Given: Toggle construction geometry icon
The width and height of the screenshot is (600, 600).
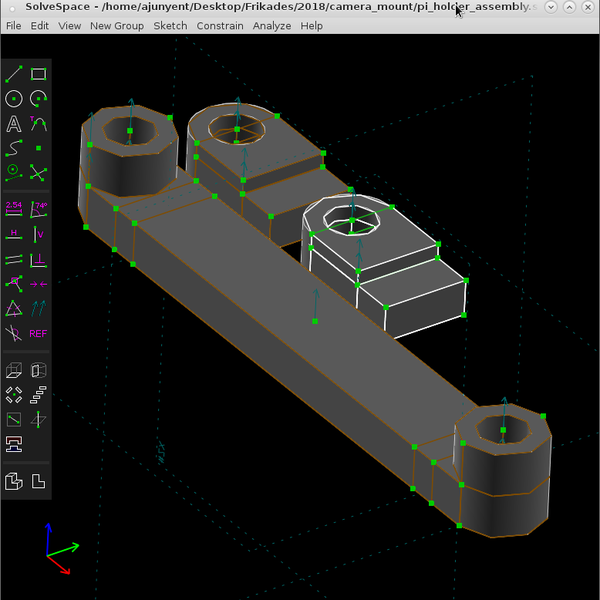Looking at the screenshot, I should 14,171.
